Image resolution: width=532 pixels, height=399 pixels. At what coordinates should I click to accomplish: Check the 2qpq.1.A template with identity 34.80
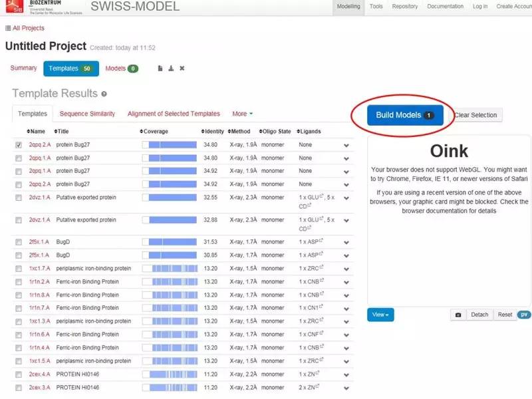point(19,158)
